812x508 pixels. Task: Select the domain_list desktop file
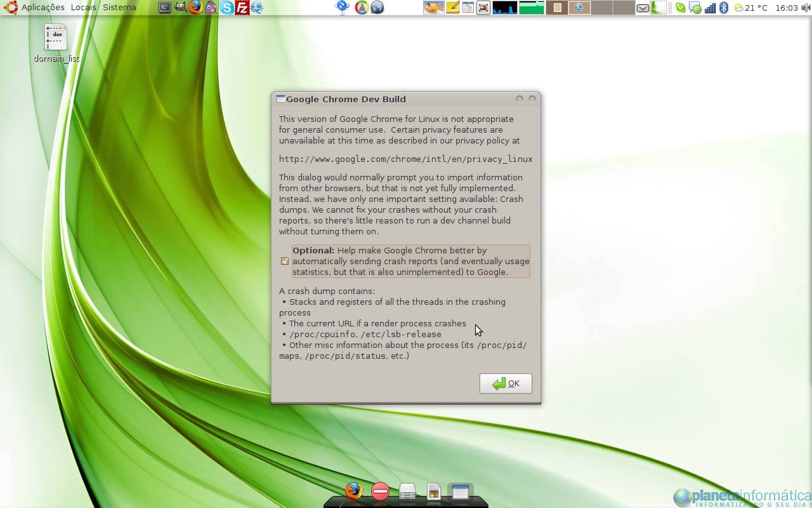(x=56, y=43)
